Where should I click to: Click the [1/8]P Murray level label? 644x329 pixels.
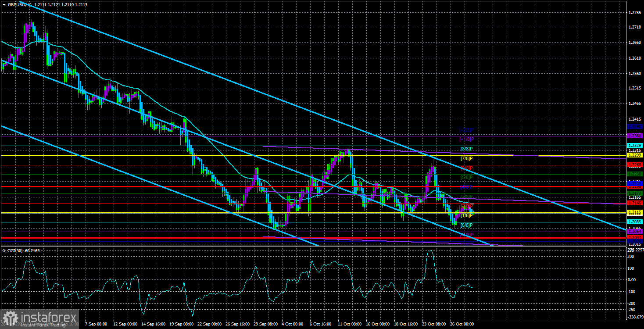tap(467, 215)
